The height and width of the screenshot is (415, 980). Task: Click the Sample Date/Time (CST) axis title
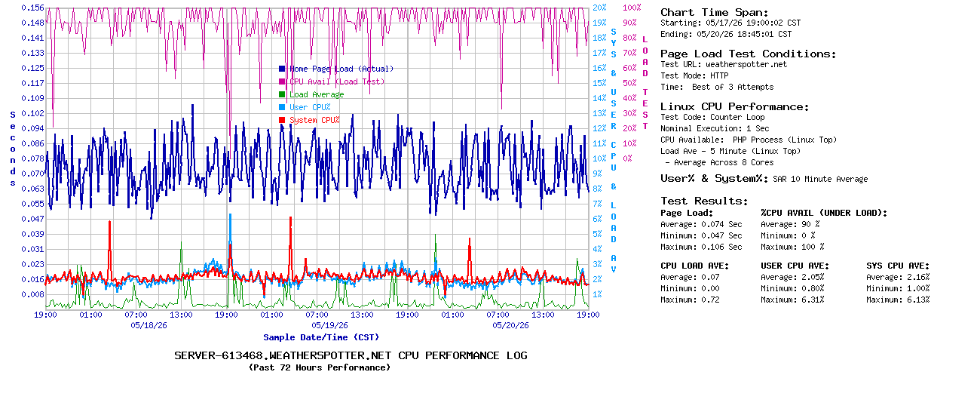pos(321,337)
